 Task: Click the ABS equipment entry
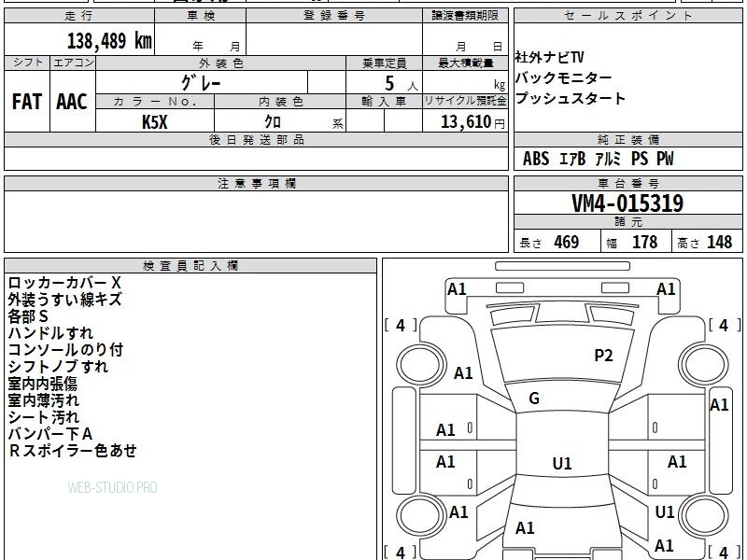point(536,159)
